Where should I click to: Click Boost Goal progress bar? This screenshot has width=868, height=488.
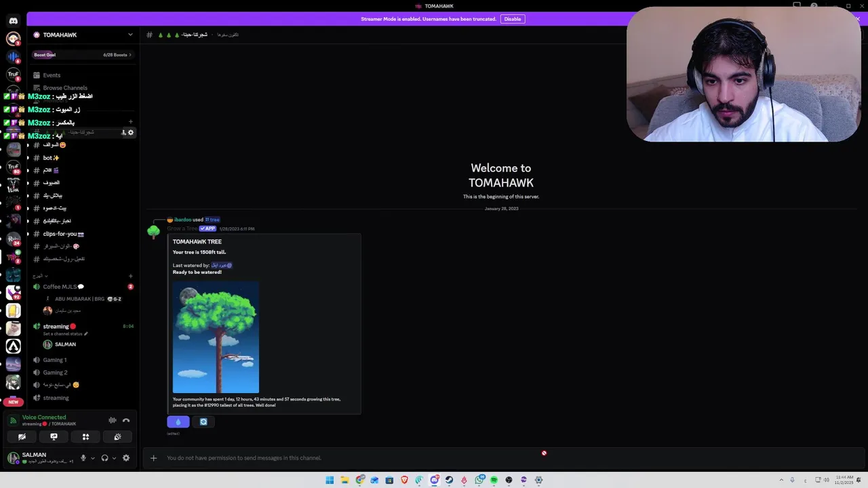(83, 54)
